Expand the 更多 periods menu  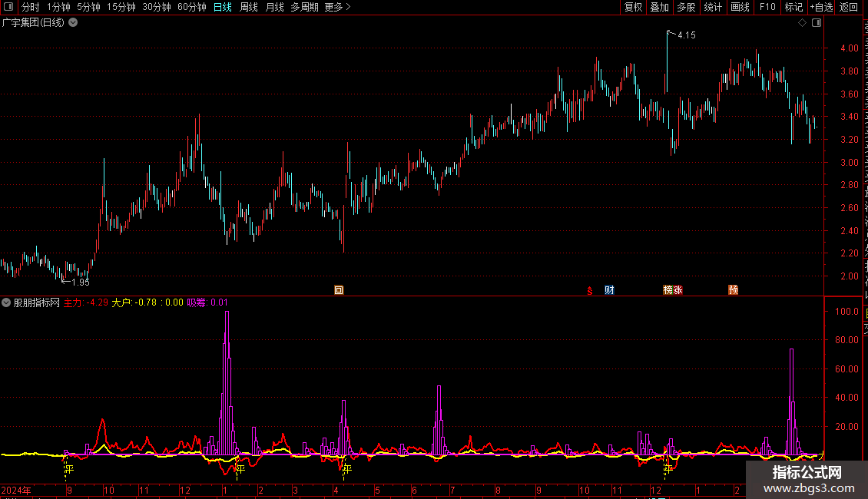(x=338, y=7)
